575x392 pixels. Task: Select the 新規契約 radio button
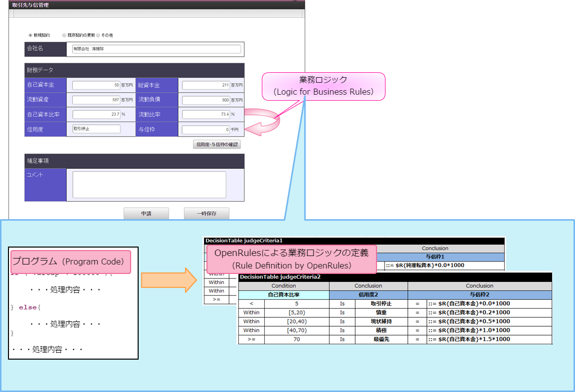point(30,35)
